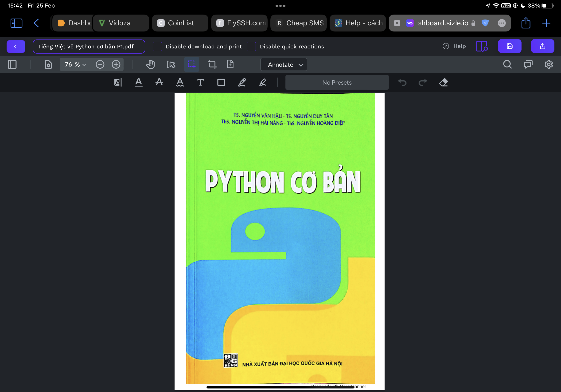Share the document with purple share button
The height and width of the screenshot is (392, 561).
click(x=542, y=46)
